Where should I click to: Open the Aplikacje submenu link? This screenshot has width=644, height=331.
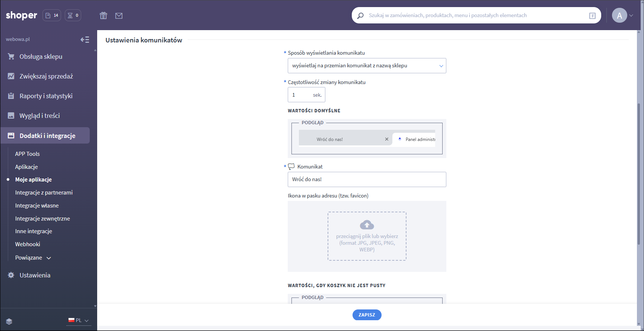point(26,167)
